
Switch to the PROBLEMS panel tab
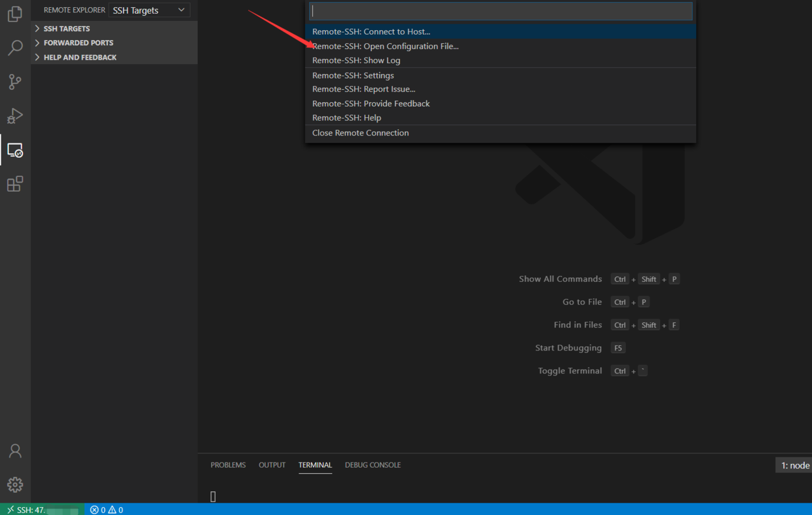tap(228, 465)
